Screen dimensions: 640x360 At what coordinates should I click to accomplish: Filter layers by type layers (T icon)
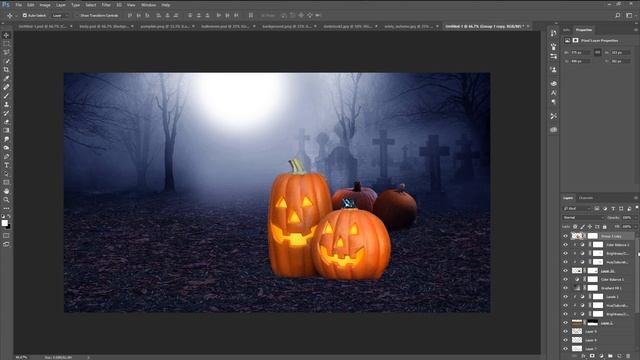point(613,209)
